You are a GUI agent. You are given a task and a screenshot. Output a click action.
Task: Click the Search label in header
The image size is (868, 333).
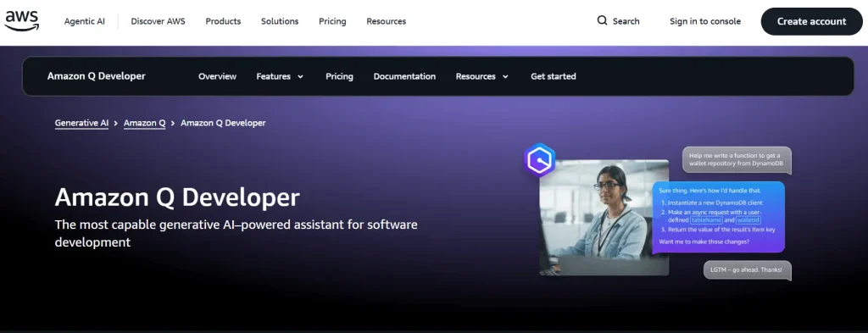(626, 21)
